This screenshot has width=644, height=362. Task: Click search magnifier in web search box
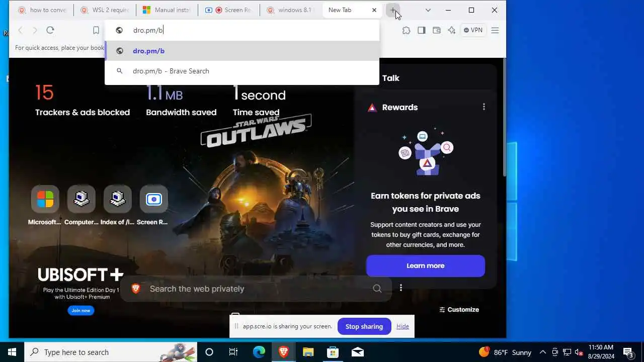coord(377,289)
